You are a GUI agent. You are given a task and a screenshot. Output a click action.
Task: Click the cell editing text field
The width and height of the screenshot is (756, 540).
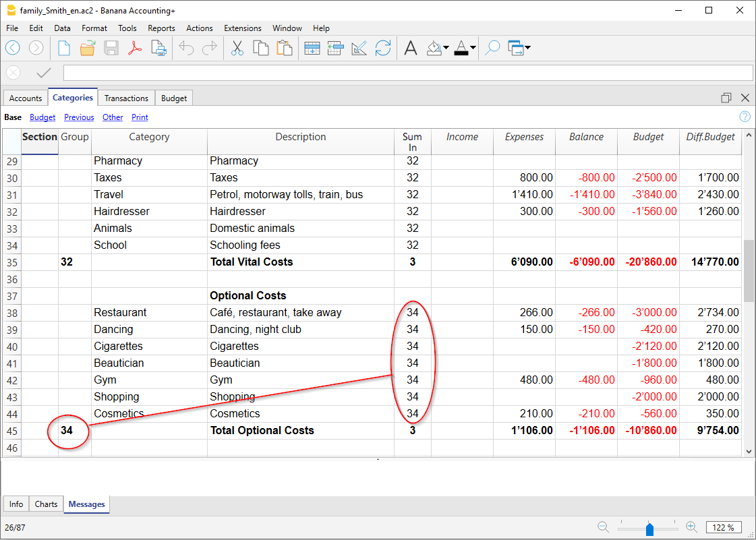pos(408,73)
